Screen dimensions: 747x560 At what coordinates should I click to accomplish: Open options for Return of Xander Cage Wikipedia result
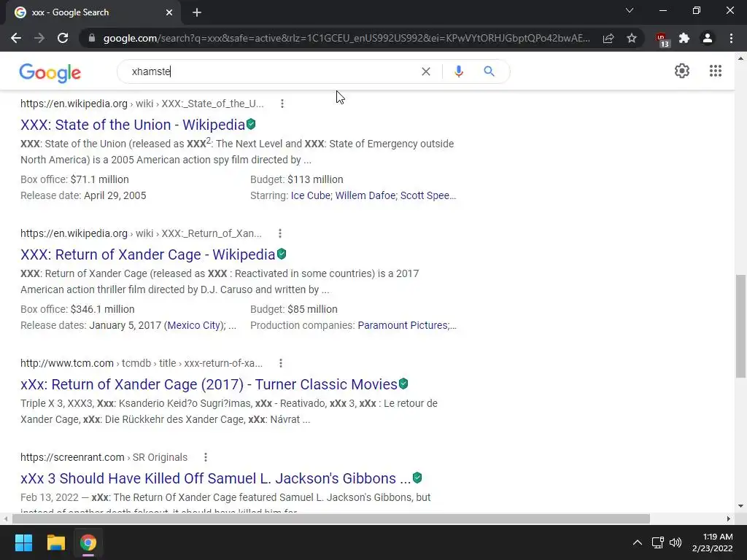[x=280, y=233]
